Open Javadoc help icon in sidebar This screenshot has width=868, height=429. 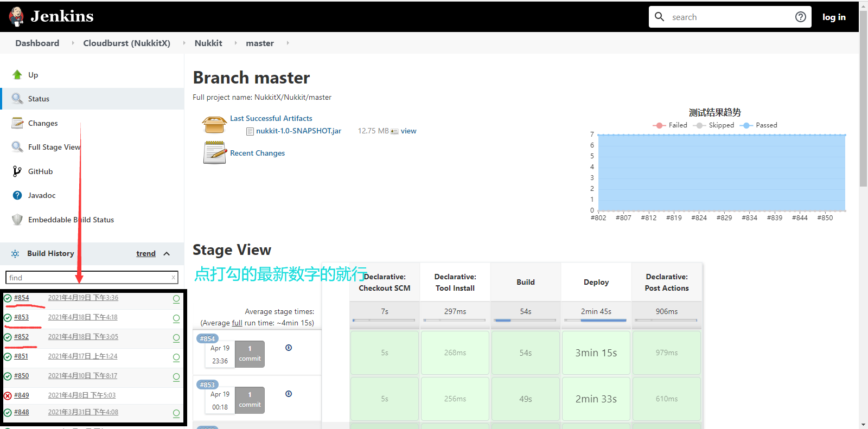[x=17, y=195]
